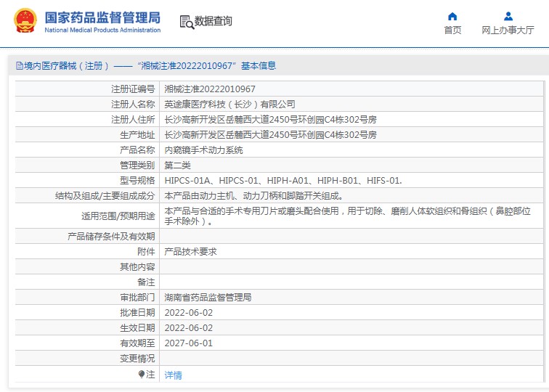Click the 产品储存条件及有效期 label

coord(111,237)
